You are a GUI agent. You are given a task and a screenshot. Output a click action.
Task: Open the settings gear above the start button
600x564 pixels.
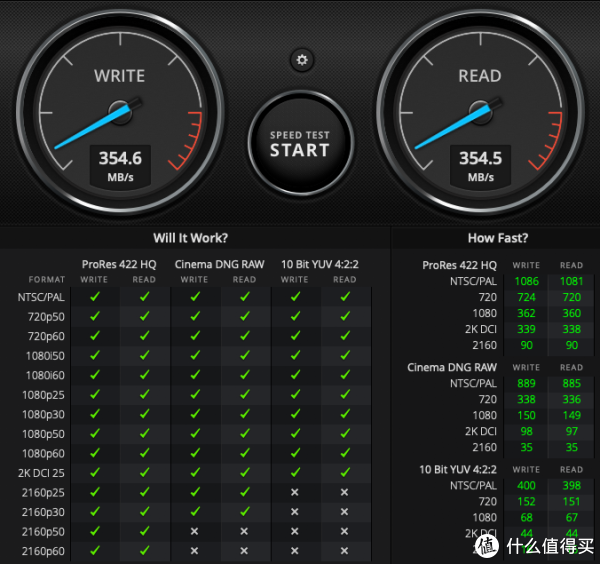[302, 60]
